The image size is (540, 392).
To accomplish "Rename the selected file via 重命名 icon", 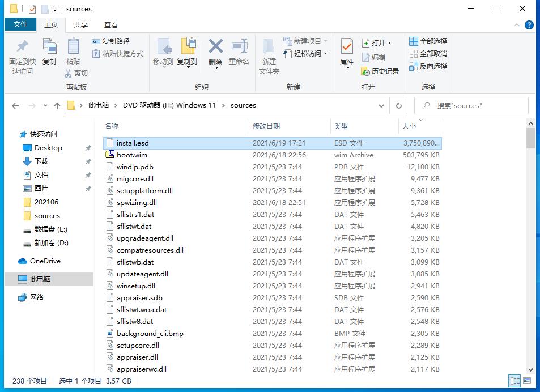I will 239,54.
